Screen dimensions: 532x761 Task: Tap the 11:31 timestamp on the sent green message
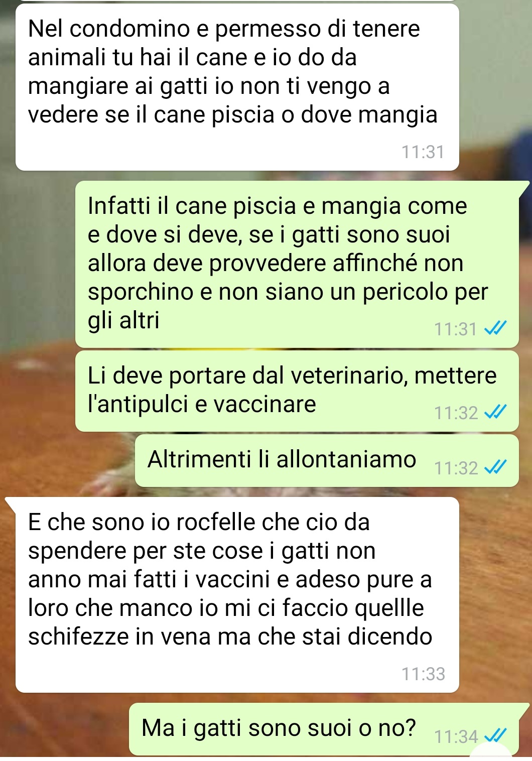pos(456,329)
